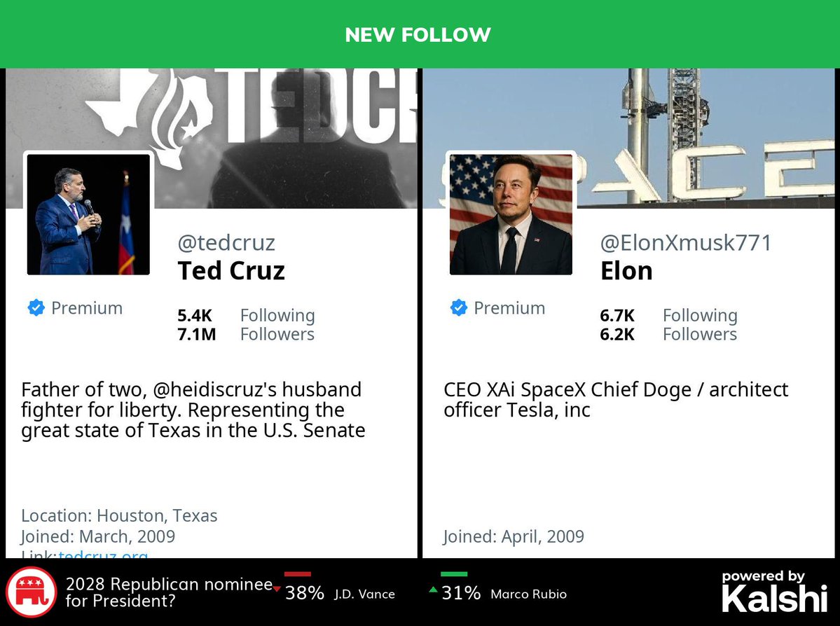
Task: Click the Republican elephant logo icon
Action: (31, 592)
